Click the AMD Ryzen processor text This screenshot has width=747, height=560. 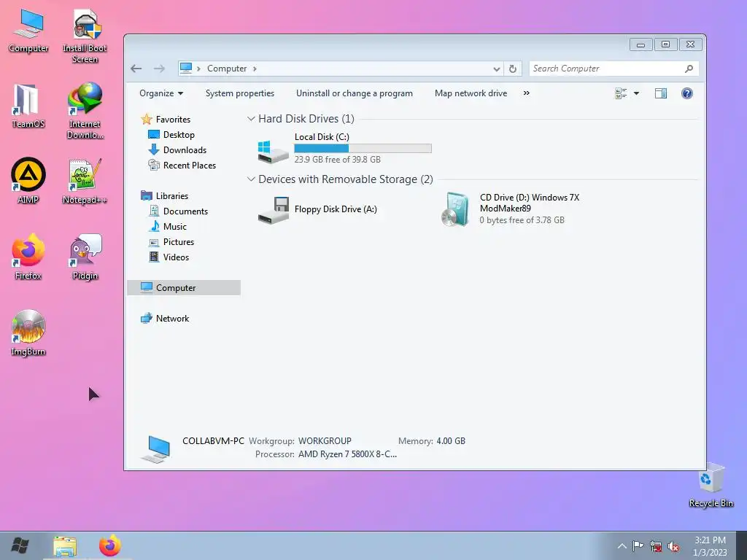tap(347, 454)
